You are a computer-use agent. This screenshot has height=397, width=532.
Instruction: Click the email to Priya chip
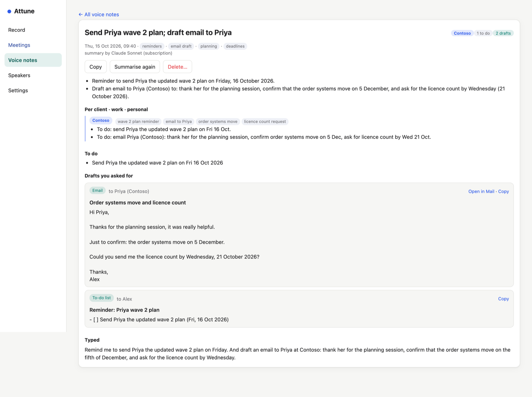coord(179,122)
